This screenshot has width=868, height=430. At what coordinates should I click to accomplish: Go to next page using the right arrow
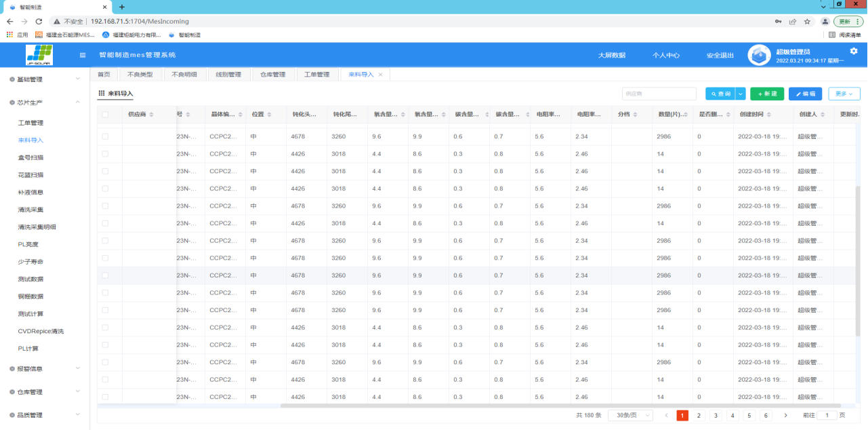click(x=785, y=415)
